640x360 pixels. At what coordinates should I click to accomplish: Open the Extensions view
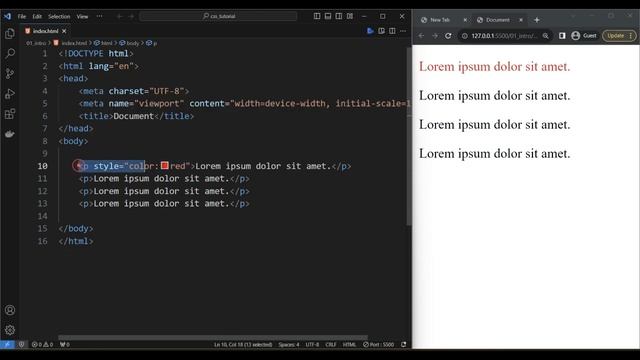click(x=10, y=114)
